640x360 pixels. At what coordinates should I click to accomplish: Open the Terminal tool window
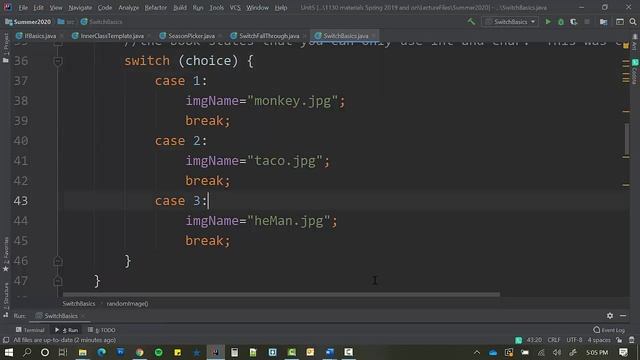[x=30, y=330]
